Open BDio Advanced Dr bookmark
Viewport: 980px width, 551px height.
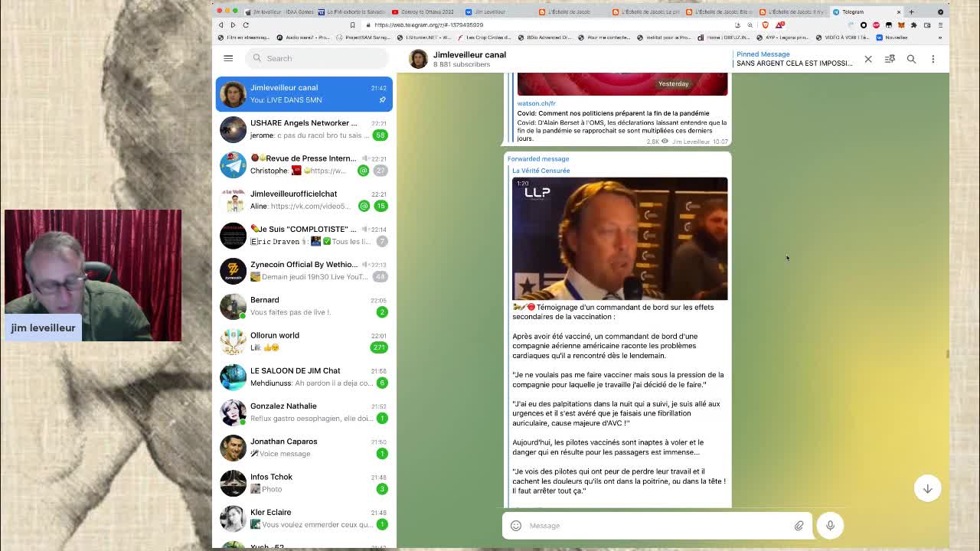(x=544, y=37)
